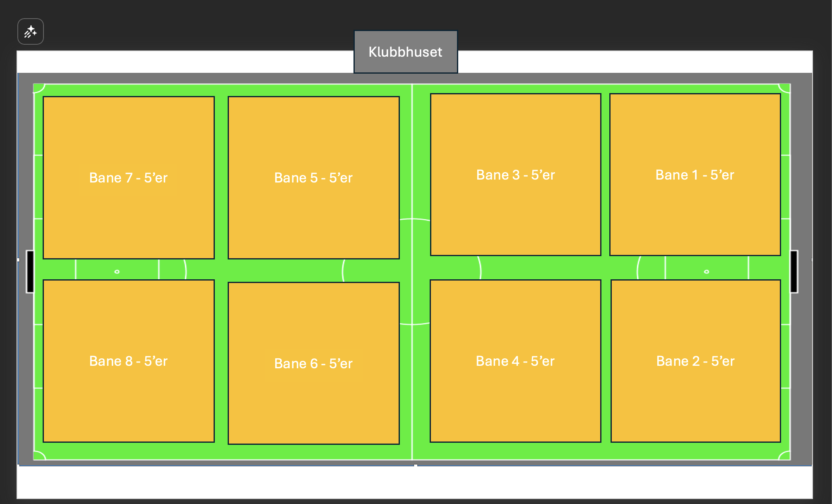Click the right penalty spot marker
The height and width of the screenshot is (504, 832).
click(x=706, y=272)
